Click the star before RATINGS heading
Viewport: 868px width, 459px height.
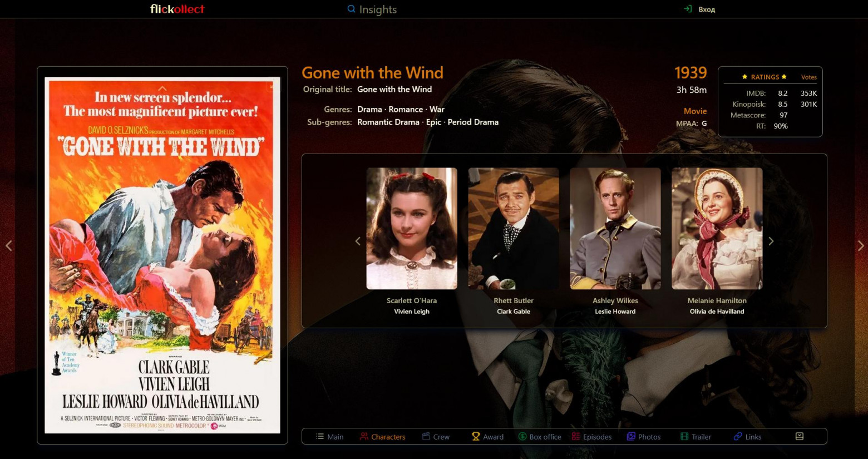click(744, 77)
